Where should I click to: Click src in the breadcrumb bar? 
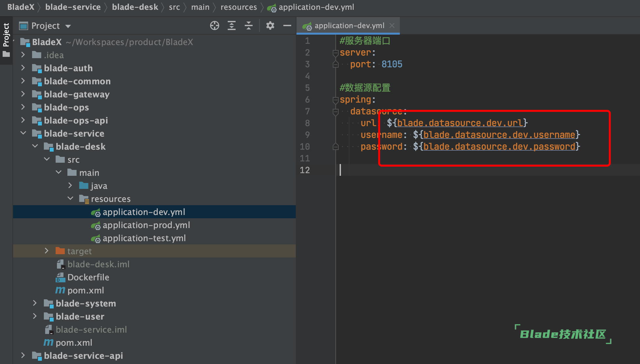click(174, 7)
